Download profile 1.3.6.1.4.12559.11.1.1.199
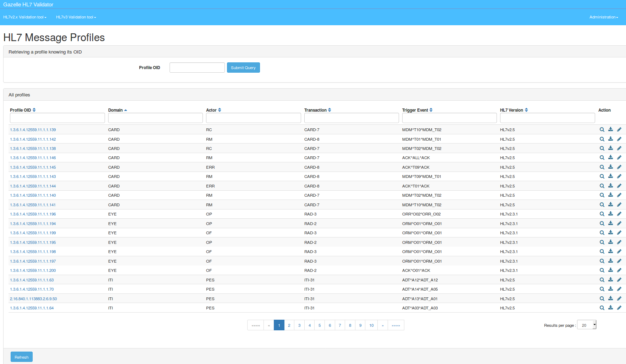626x364 pixels. (610, 233)
